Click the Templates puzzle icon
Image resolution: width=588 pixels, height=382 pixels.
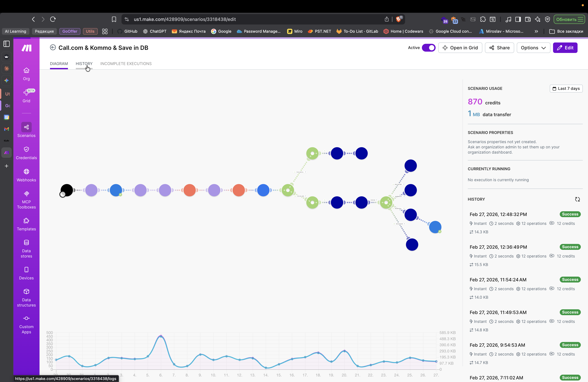click(x=26, y=221)
